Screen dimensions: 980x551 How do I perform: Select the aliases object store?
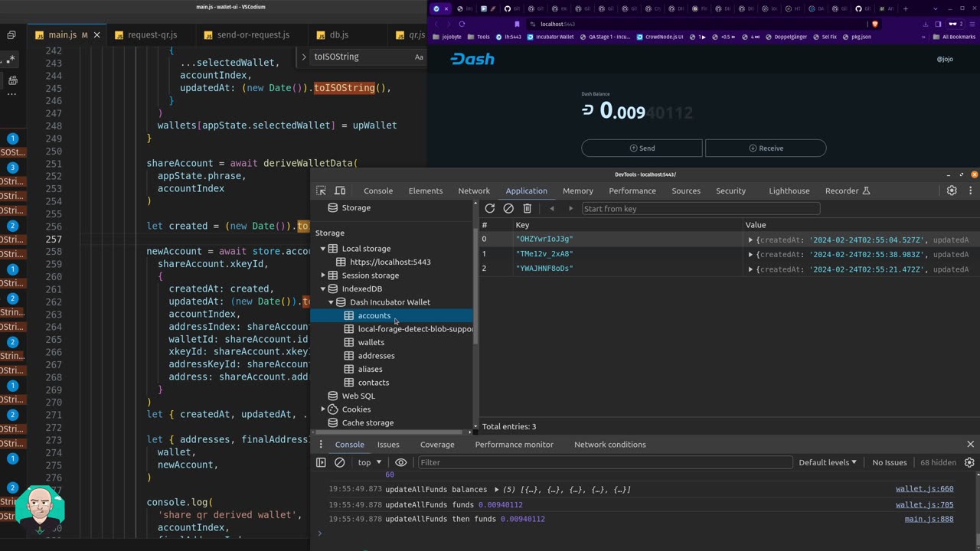click(370, 369)
